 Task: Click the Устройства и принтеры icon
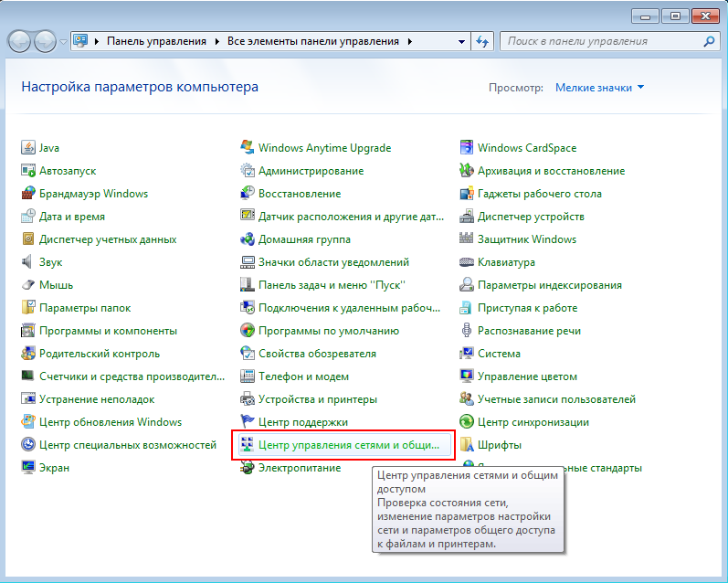pyautogui.click(x=247, y=398)
